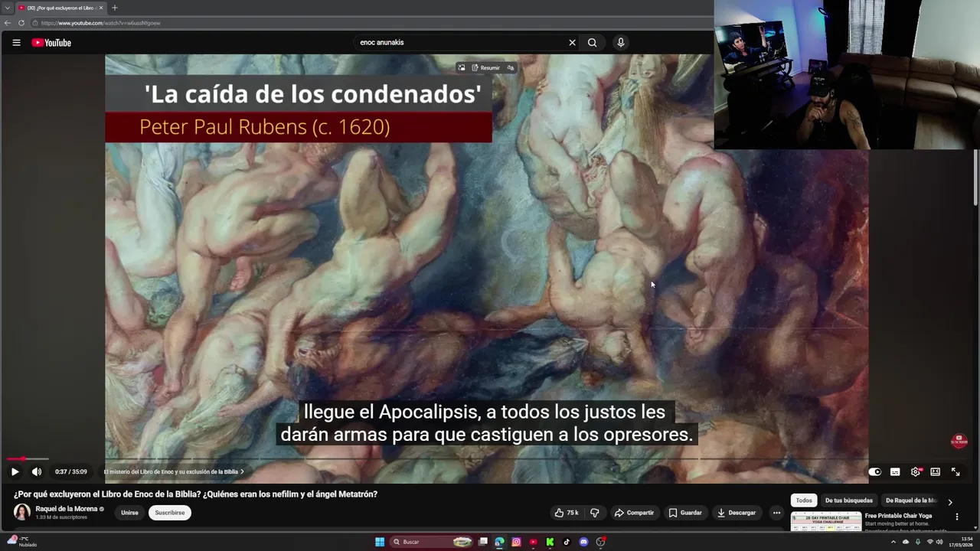The width and height of the screenshot is (980, 551).
Task: Reload the page
Action: point(21,23)
